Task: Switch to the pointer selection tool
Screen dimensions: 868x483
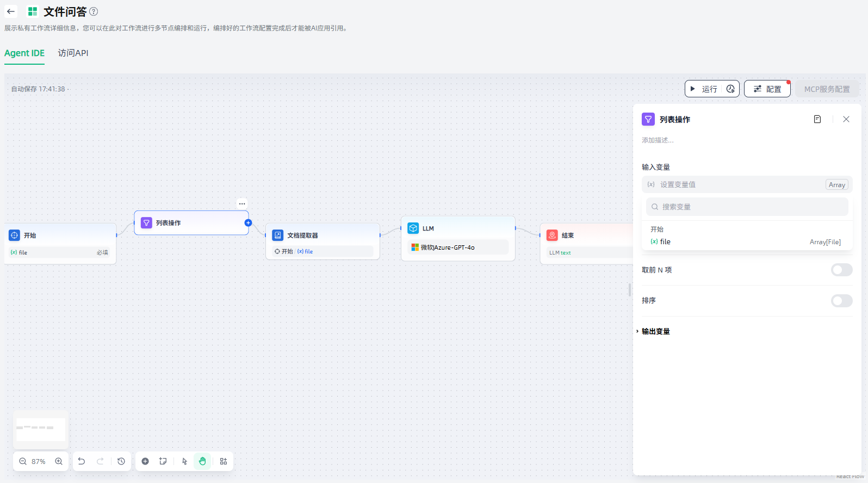Action: click(185, 461)
